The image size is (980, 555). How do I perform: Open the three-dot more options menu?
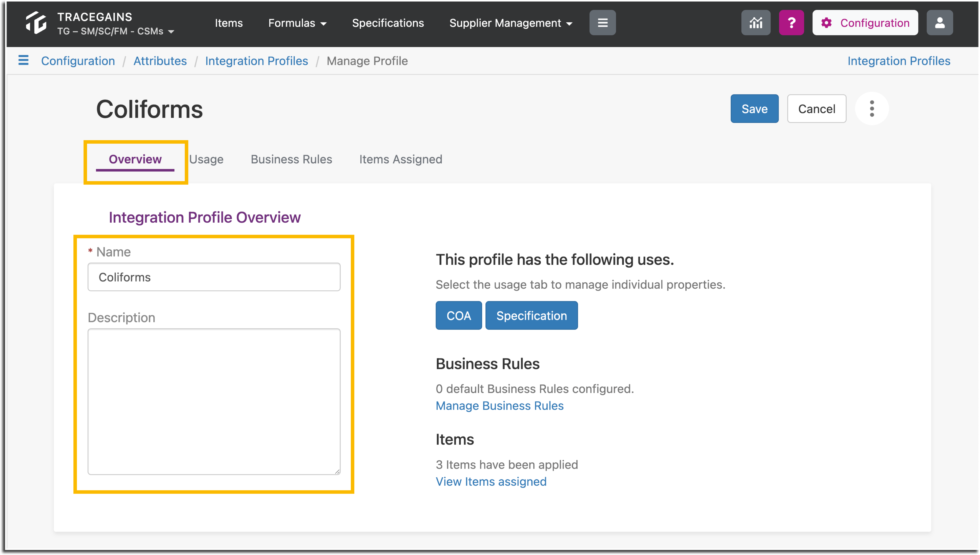pyautogui.click(x=872, y=109)
